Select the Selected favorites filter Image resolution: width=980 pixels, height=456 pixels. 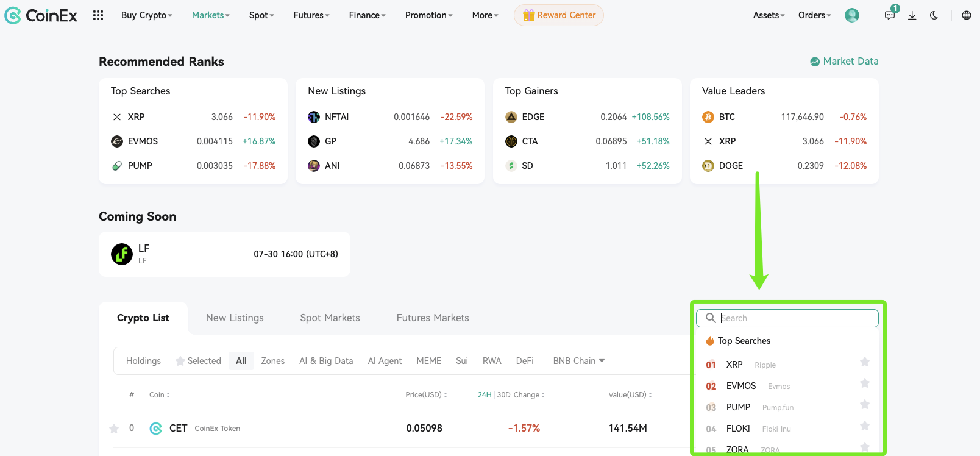[198, 361]
